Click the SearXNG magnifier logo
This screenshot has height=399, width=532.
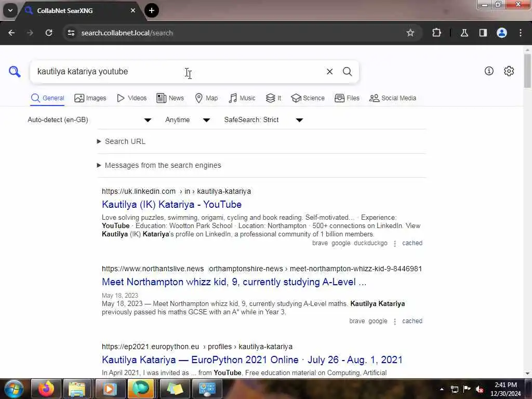(15, 72)
